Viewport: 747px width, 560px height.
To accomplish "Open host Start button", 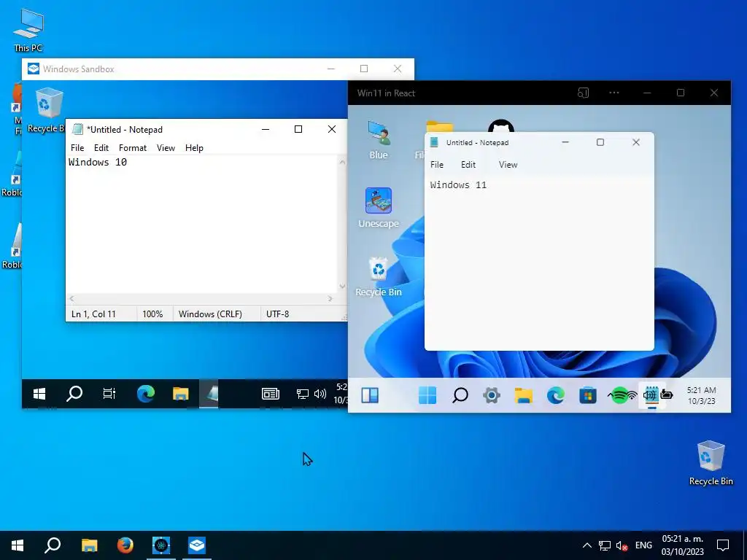I will (18, 545).
